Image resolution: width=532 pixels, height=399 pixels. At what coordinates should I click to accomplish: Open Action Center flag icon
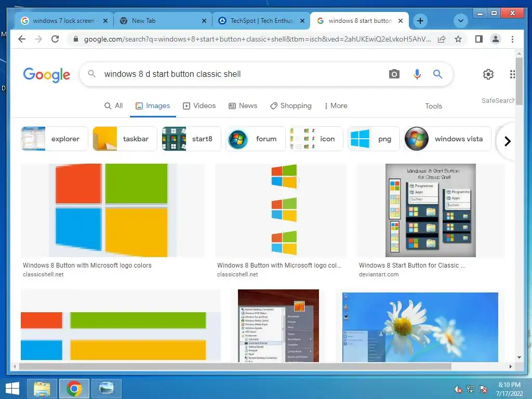[x=483, y=389]
